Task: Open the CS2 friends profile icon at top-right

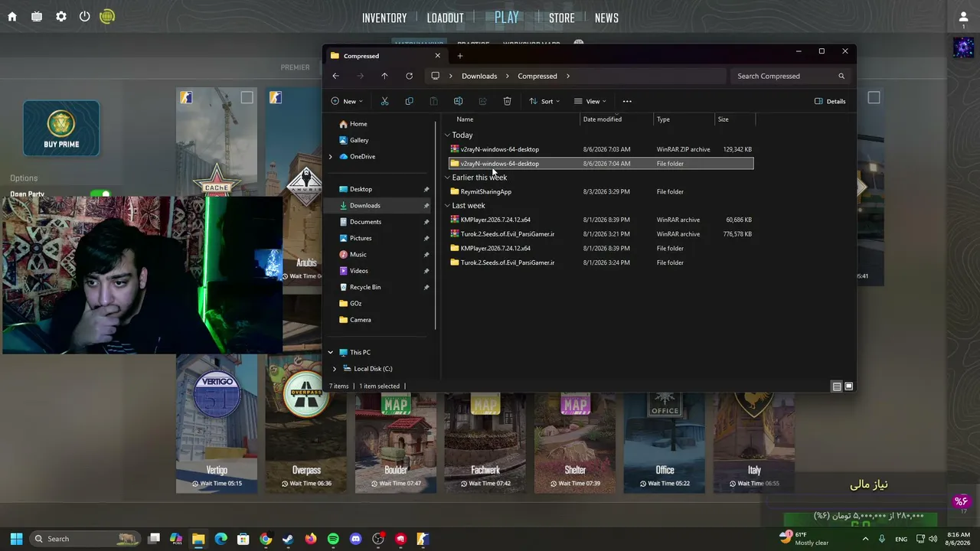Action: pos(964,17)
